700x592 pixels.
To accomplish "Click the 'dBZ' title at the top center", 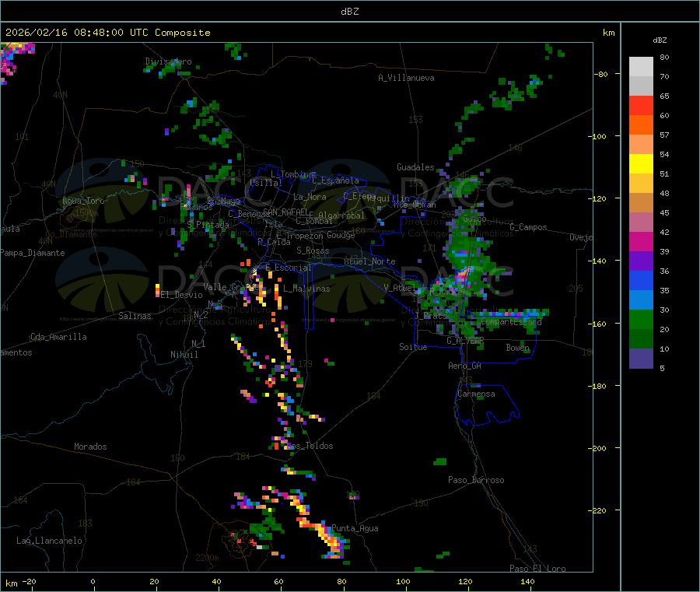I will click(349, 12).
